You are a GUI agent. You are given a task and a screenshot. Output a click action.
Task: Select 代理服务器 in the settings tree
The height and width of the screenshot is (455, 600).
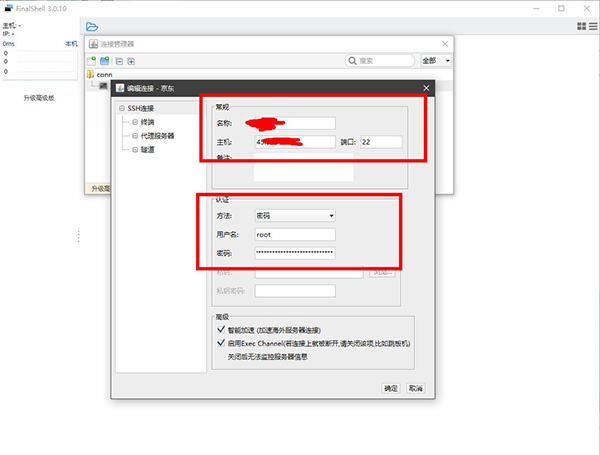[x=160, y=135]
